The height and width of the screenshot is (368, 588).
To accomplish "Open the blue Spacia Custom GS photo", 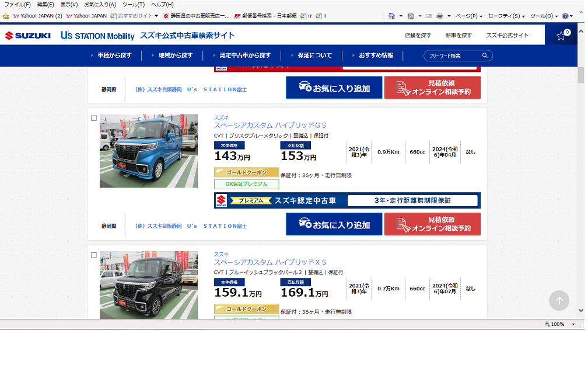I will 149,151.
